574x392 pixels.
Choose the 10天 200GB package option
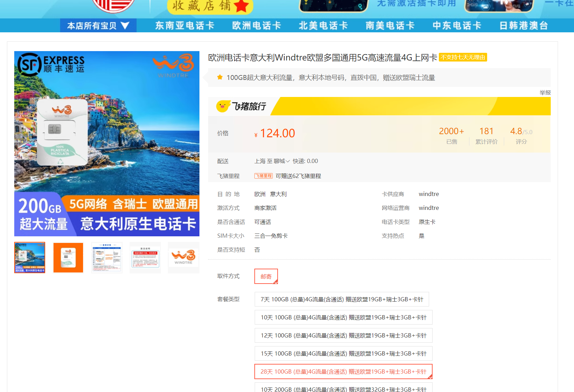pos(344,387)
